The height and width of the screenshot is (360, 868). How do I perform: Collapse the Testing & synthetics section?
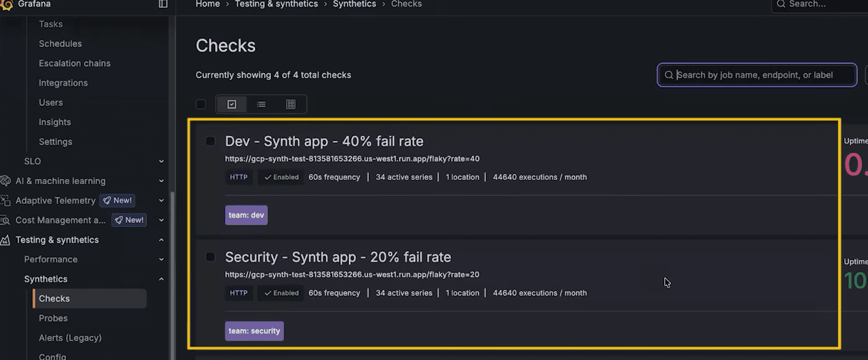pyautogui.click(x=161, y=239)
